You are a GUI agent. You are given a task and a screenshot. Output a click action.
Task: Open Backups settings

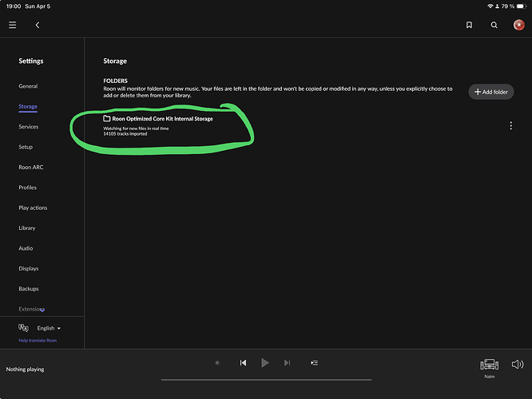click(29, 289)
